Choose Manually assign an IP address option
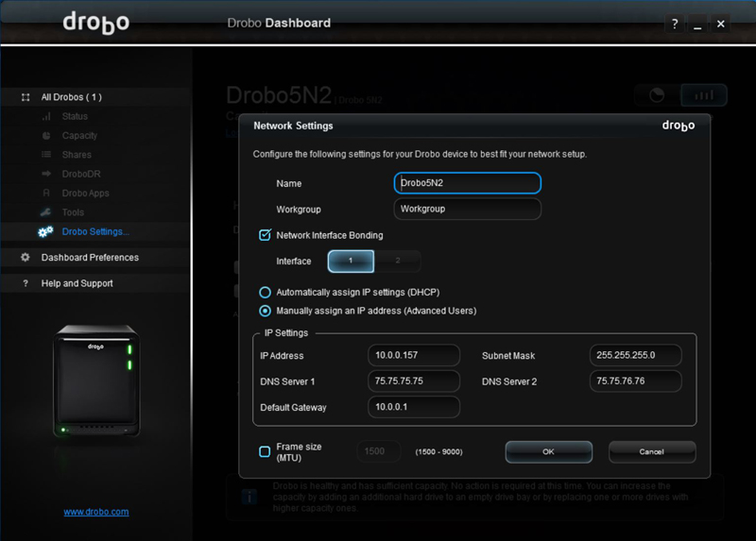 (x=266, y=311)
